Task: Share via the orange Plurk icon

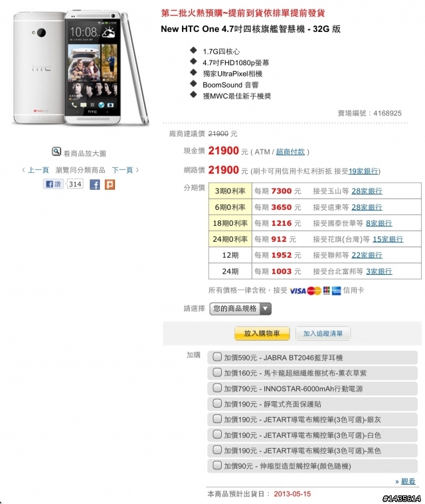Action: coord(110,185)
